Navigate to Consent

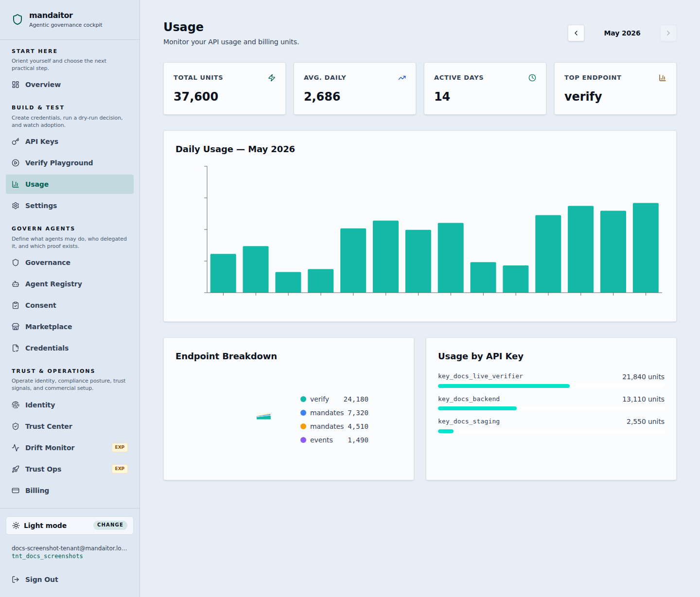point(70,305)
